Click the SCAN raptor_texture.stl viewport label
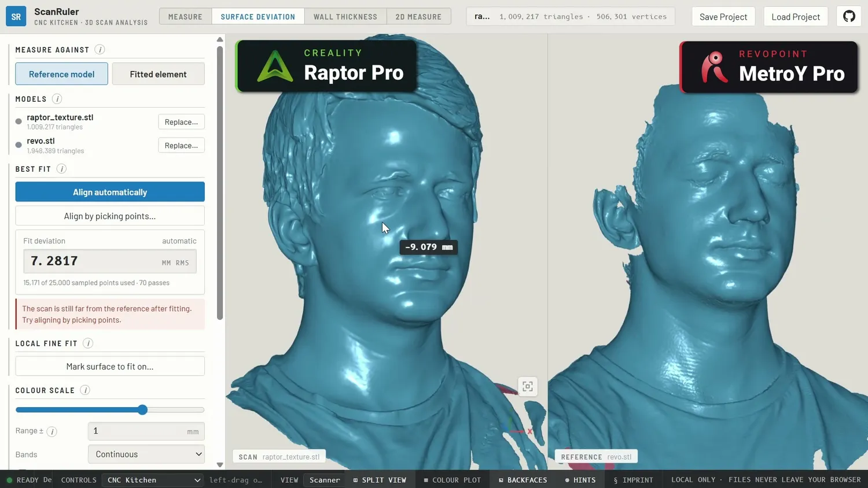Image resolution: width=868 pixels, height=488 pixels. point(279,457)
